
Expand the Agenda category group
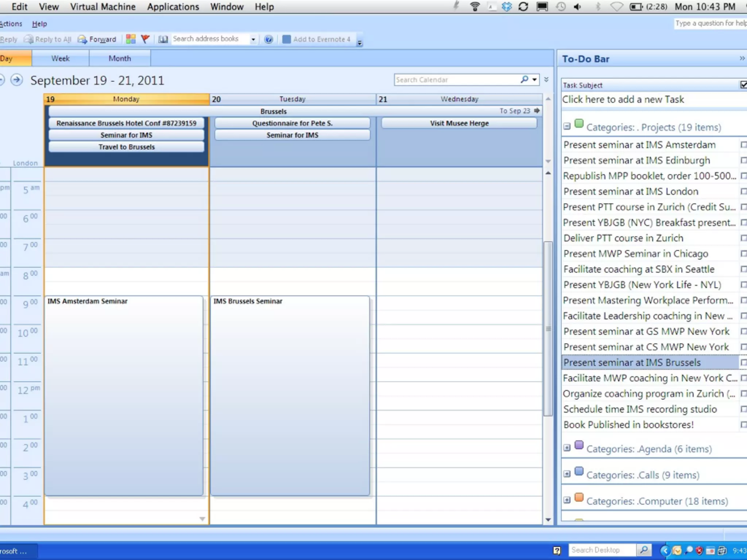[x=567, y=448]
